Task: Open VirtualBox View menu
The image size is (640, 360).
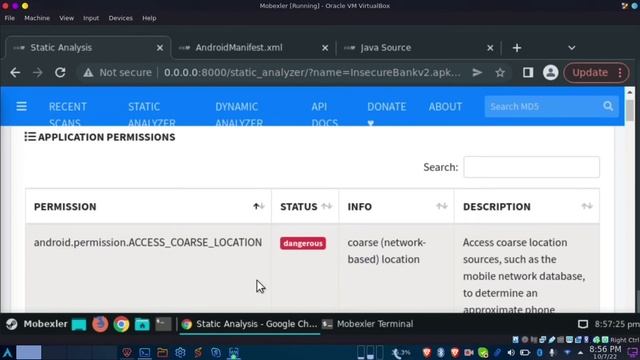Action: (67, 18)
